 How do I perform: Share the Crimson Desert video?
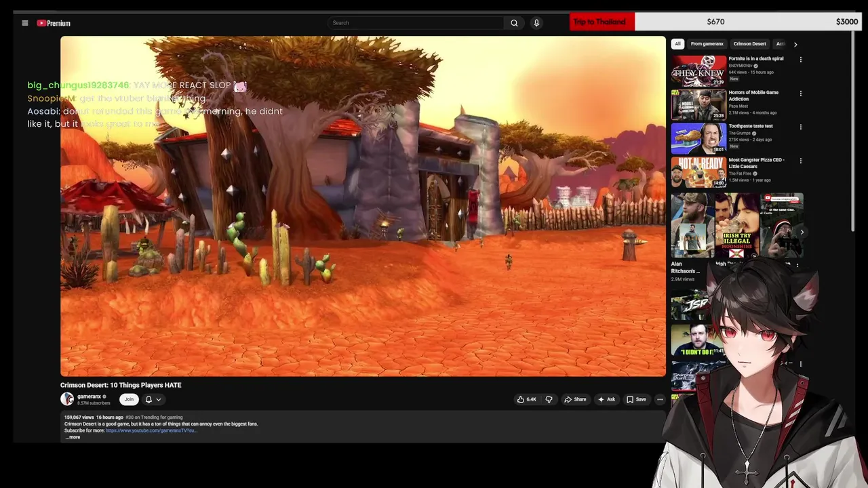(x=575, y=399)
